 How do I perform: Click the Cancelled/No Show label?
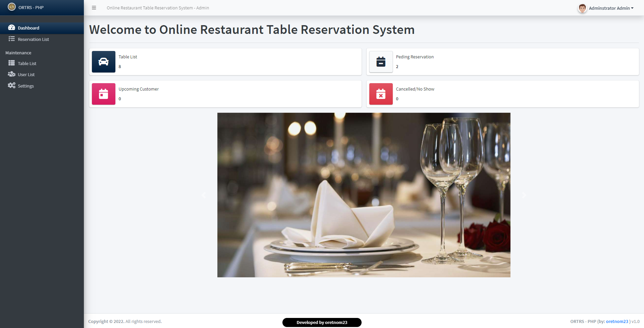click(415, 89)
